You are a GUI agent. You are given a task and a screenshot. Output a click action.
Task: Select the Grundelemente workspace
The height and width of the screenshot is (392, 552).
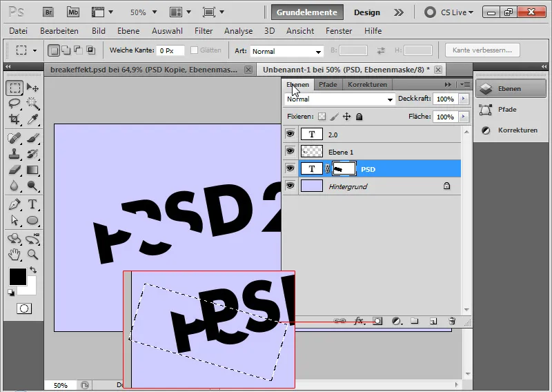coord(307,12)
